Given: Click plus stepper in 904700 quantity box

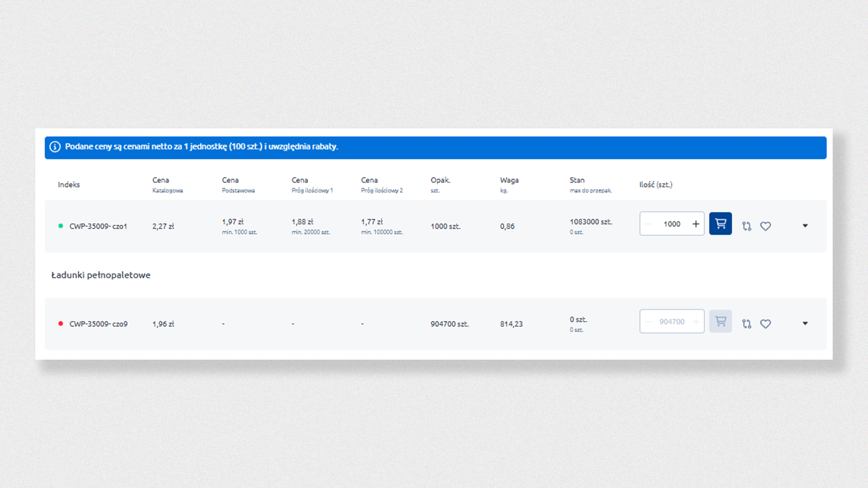Looking at the screenshot, I should tap(696, 321).
